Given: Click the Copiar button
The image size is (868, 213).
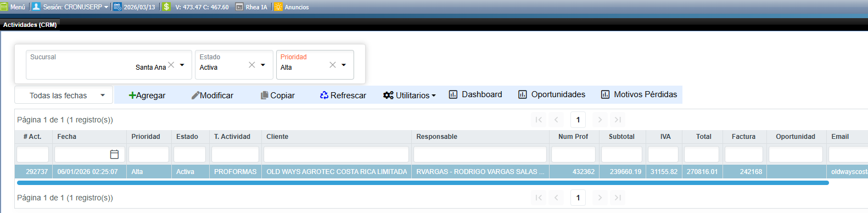Looking at the screenshot, I should click(x=278, y=95).
